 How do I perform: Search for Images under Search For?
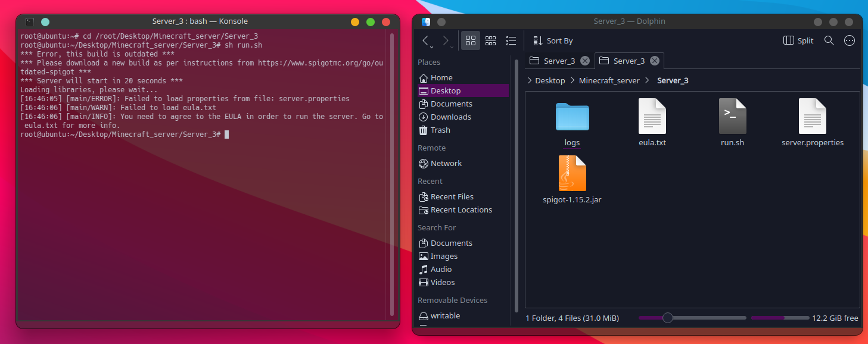pyautogui.click(x=462, y=256)
